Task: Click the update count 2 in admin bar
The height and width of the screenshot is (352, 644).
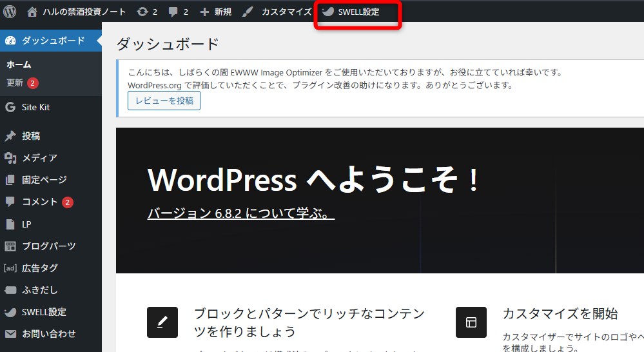Action: pyautogui.click(x=155, y=12)
